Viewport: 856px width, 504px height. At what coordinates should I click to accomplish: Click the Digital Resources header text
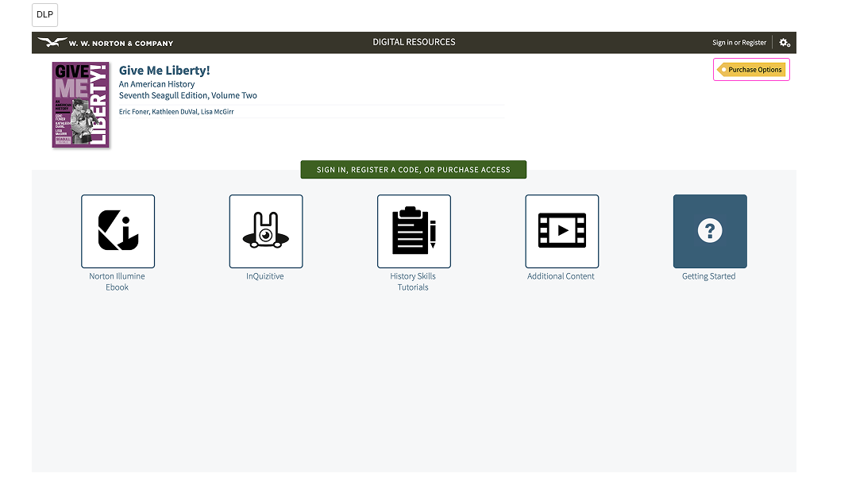[414, 42]
